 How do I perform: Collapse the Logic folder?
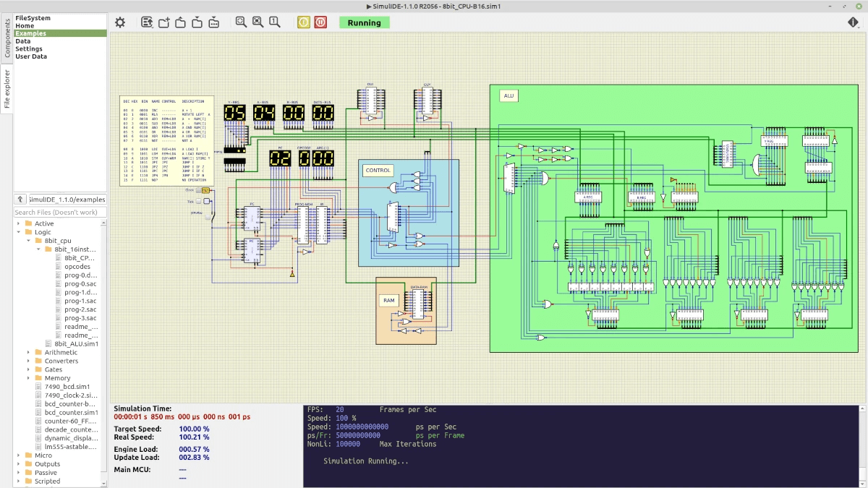(19, 232)
